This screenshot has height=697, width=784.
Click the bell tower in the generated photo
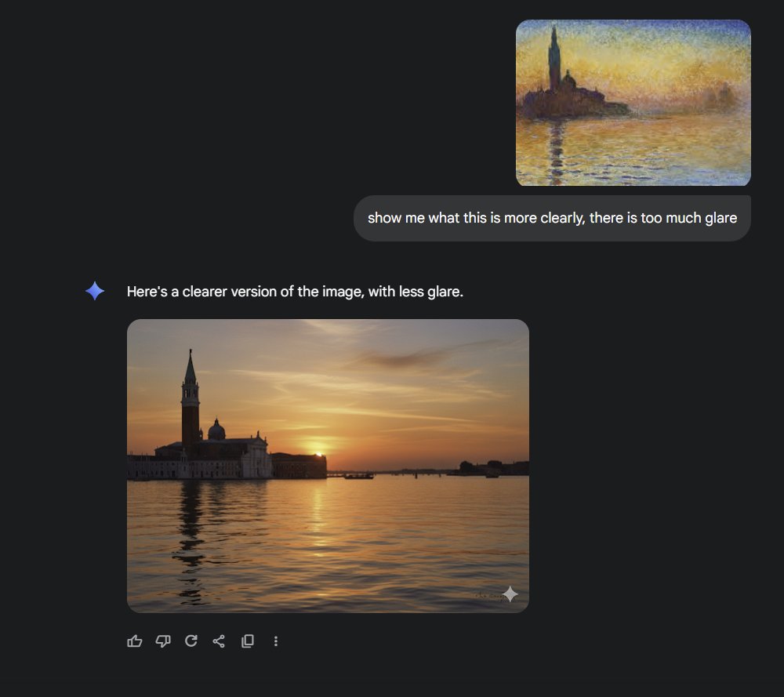pyautogui.click(x=191, y=400)
